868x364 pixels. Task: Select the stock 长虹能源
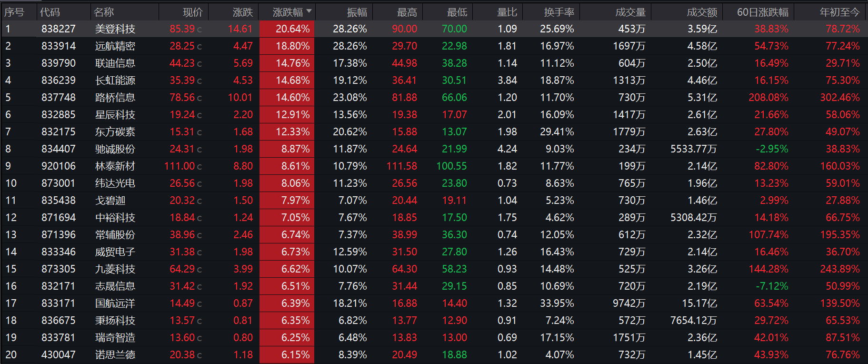(115, 81)
